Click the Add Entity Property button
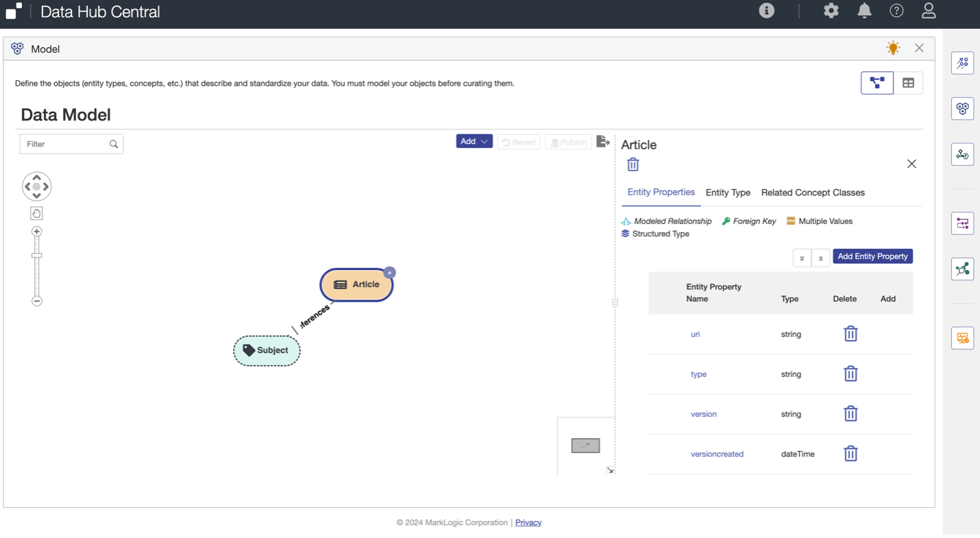This screenshot has width=980, height=538. click(872, 256)
